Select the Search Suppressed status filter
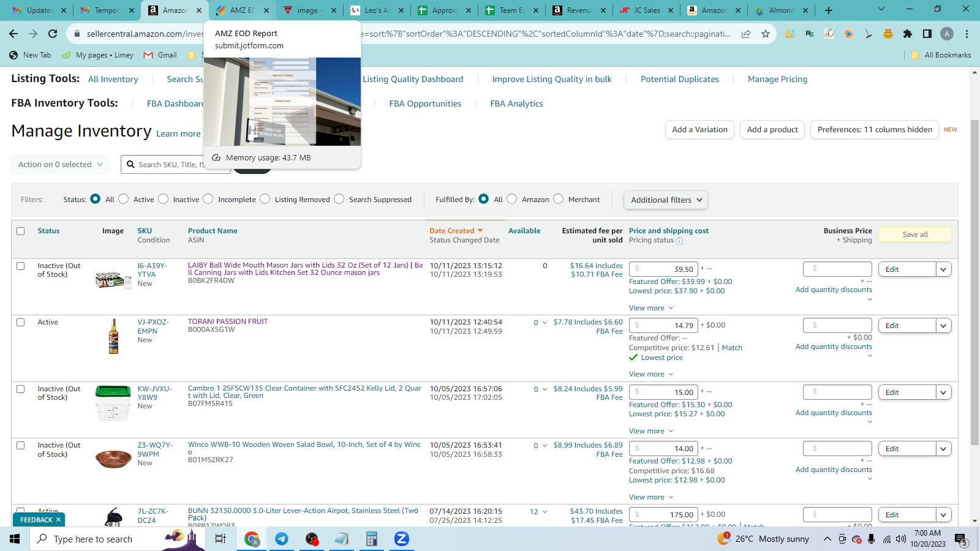Image resolution: width=980 pixels, height=551 pixels. tap(339, 199)
